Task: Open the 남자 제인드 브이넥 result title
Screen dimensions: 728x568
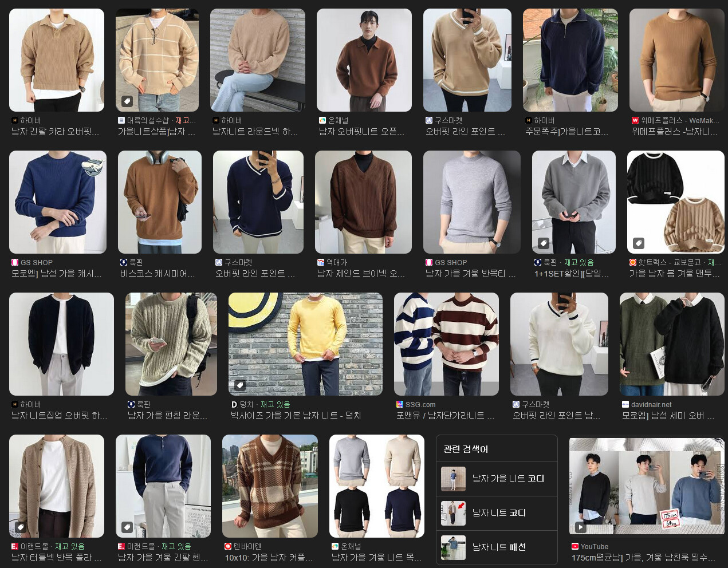Action: coord(361,274)
